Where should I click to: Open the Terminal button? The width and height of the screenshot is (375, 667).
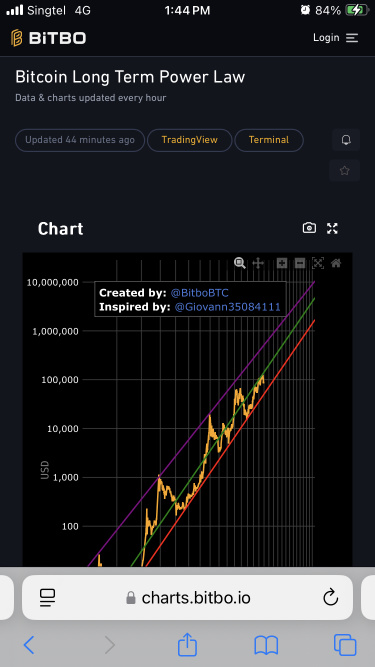pyautogui.click(x=269, y=140)
